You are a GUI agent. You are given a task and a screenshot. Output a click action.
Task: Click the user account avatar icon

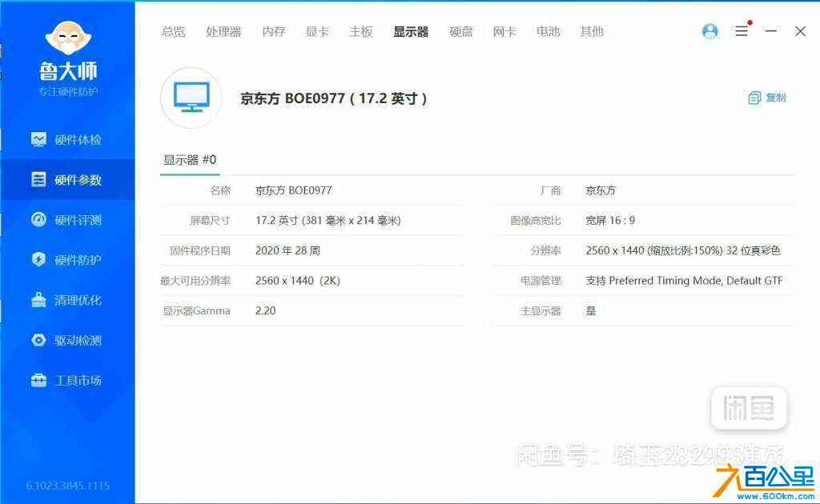tap(709, 31)
